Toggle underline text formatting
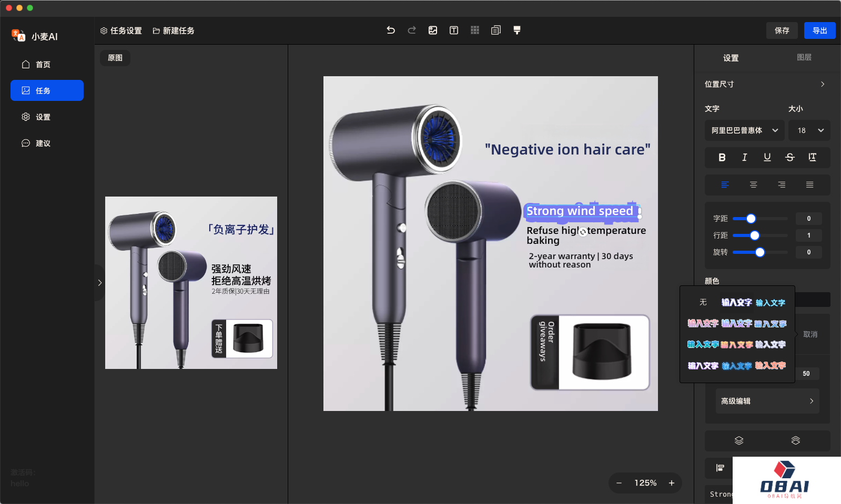Viewport: 841px width, 504px height. pyautogui.click(x=767, y=157)
